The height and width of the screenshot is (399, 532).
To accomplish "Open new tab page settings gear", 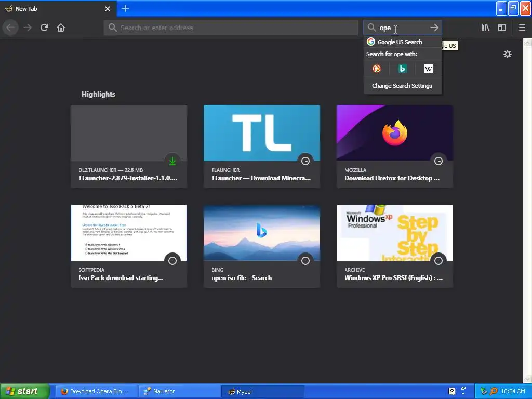I will point(507,54).
